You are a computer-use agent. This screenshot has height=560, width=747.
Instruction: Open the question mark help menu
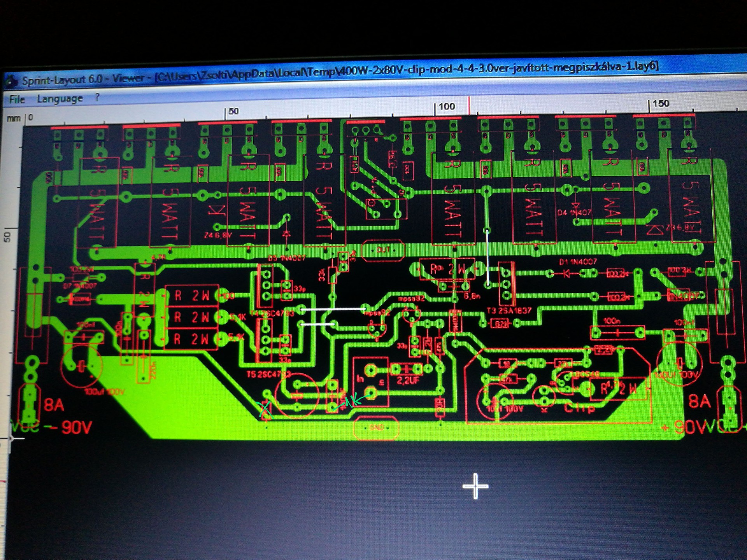[97, 97]
